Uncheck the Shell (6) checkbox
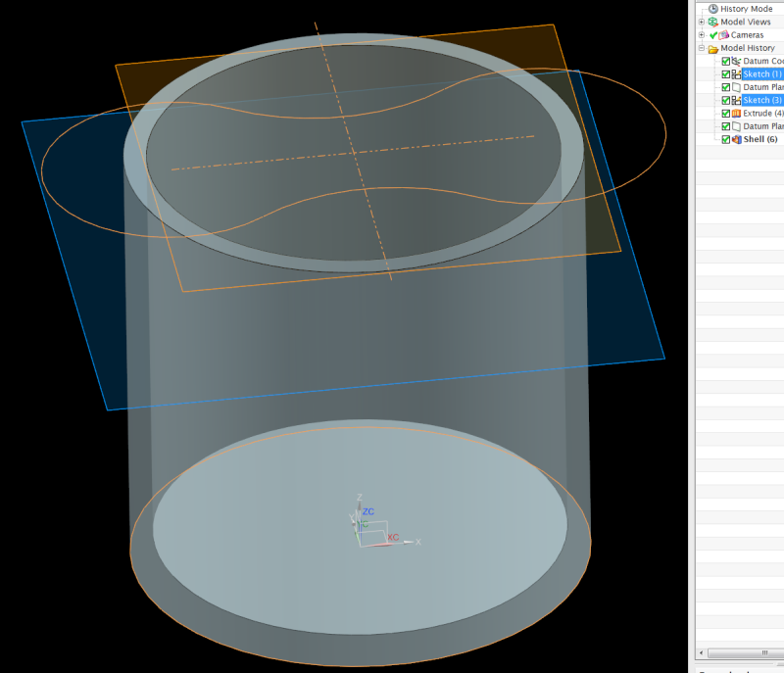784x673 pixels. click(x=726, y=139)
